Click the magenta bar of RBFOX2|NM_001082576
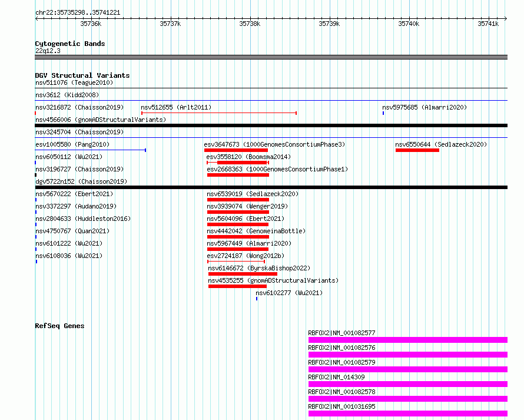The height and width of the screenshot is (420, 524). [407, 355]
